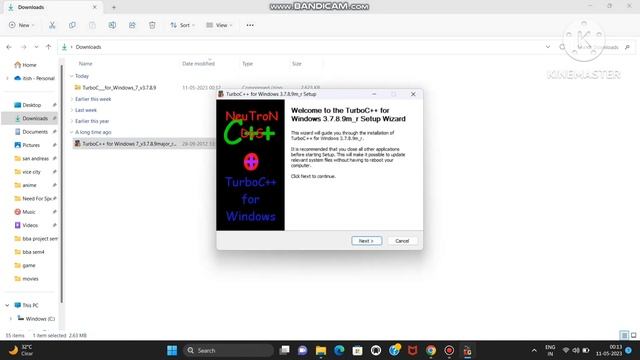
Task: Open Downloads in the navigation pane
Action: coord(31,118)
